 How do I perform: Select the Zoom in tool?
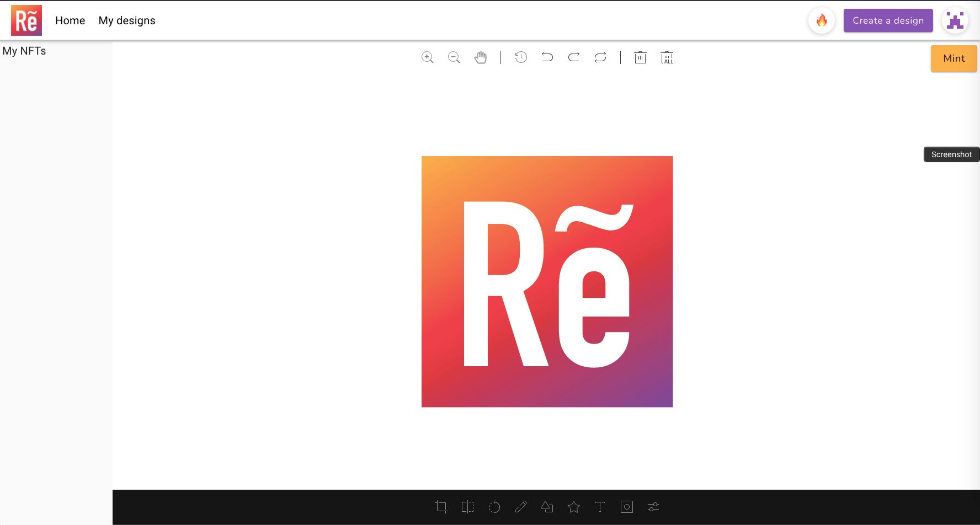click(428, 57)
